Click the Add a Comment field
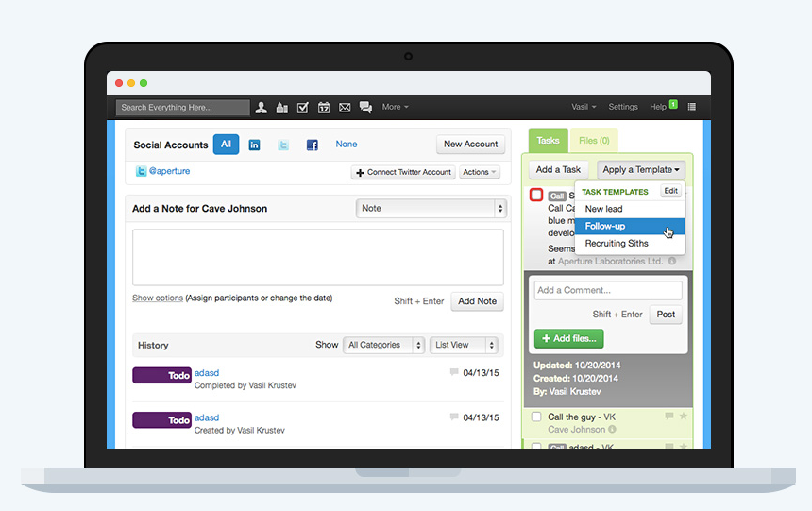 click(x=608, y=290)
